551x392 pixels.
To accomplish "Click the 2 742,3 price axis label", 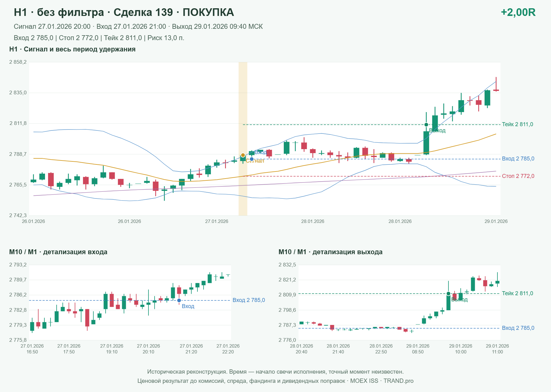I will coord(18,216).
